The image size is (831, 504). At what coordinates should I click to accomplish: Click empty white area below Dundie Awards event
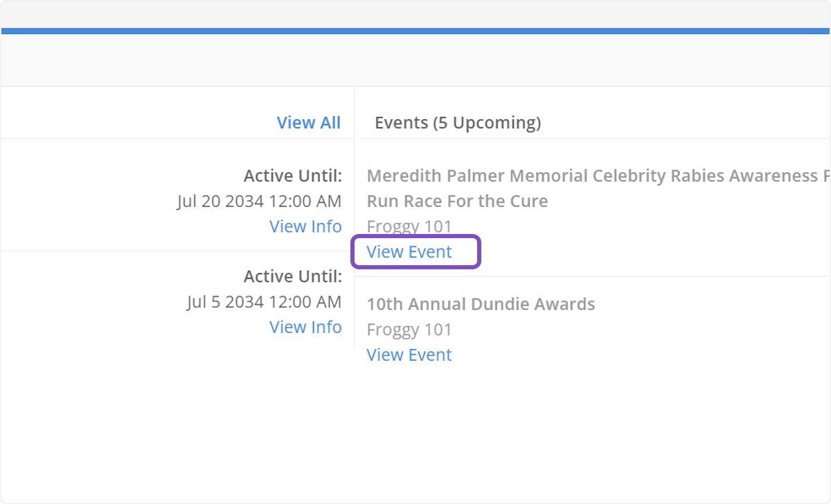click(x=554, y=429)
